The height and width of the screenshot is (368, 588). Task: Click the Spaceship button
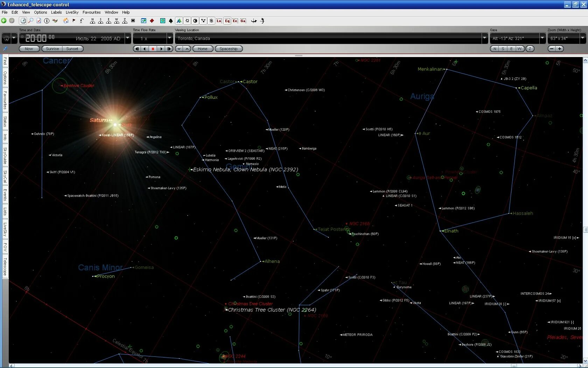pyautogui.click(x=229, y=49)
